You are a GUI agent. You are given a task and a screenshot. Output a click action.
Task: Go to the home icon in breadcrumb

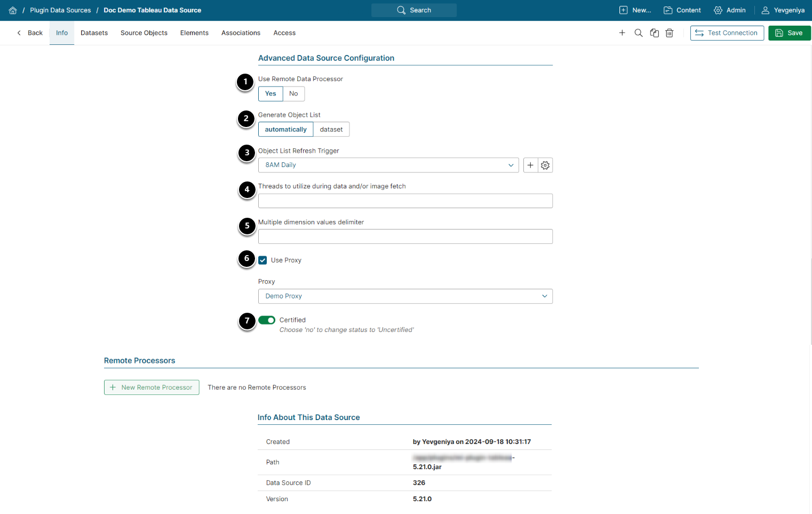tap(13, 10)
